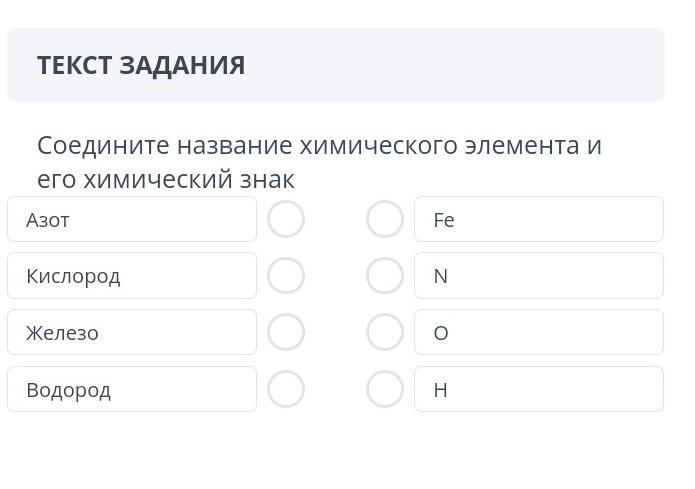
Task: Click the Железо element name box
Action: 132,333
